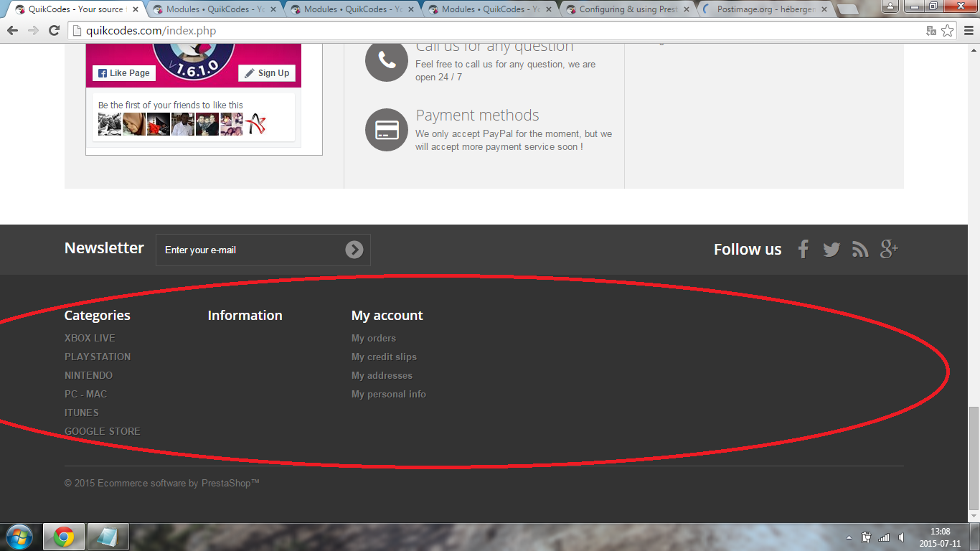Viewport: 980px width, 551px height.
Task: Click the Newsletter label
Action: [x=104, y=248]
